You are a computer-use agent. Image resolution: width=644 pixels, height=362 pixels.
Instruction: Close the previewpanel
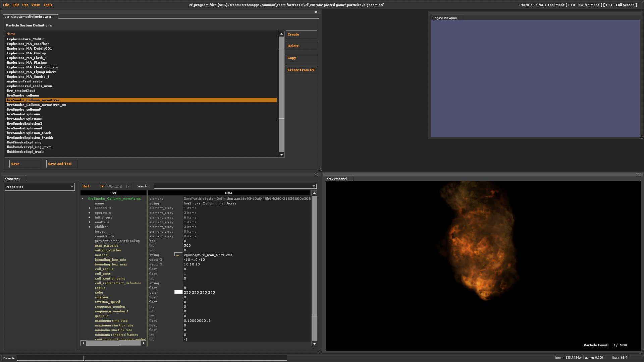click(x=638, y=175)
